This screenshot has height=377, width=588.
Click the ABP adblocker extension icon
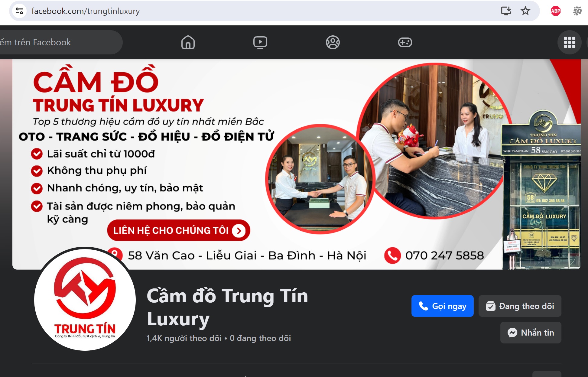click(555, 11)
